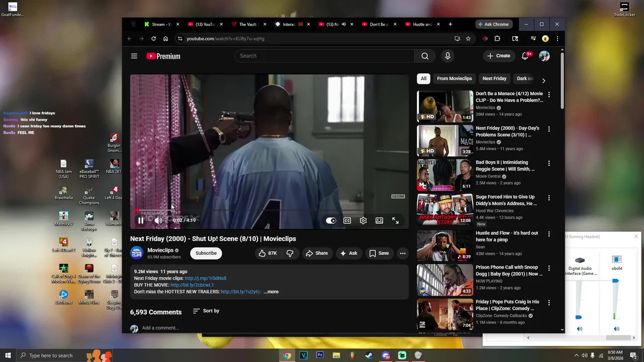Open options for Suge Forced Him video

(549, 198)
